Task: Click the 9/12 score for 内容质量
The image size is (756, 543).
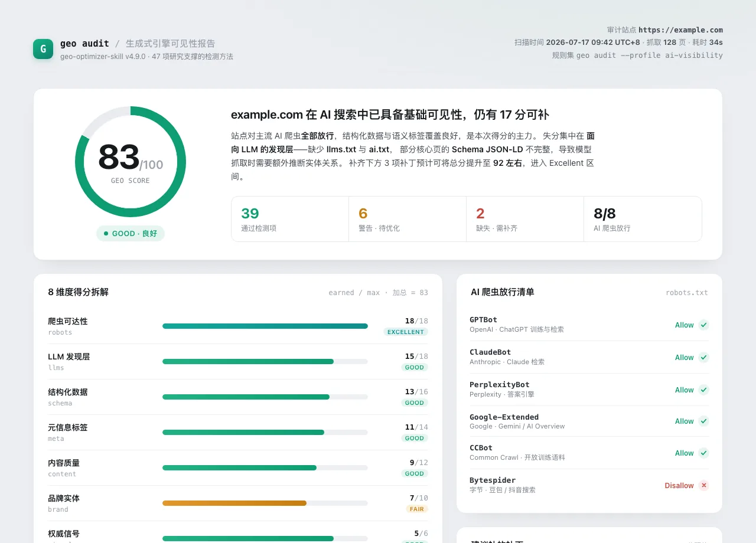Action: pyautogui.click(x=419, y=463)
